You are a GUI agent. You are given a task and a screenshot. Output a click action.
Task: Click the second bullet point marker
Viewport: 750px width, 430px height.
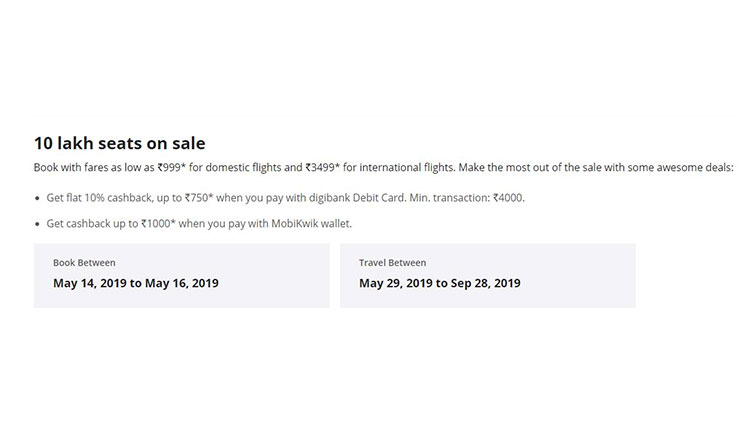click(x=37, y=224)
